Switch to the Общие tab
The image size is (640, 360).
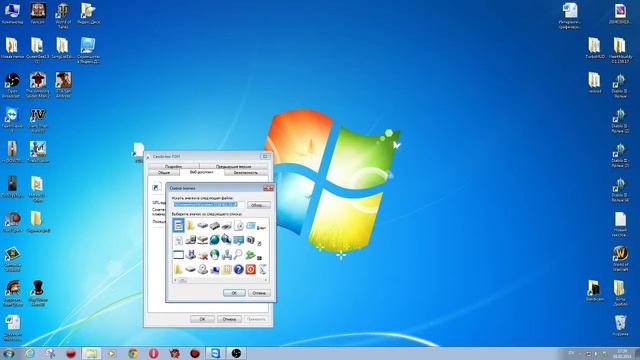click(164, 173)
